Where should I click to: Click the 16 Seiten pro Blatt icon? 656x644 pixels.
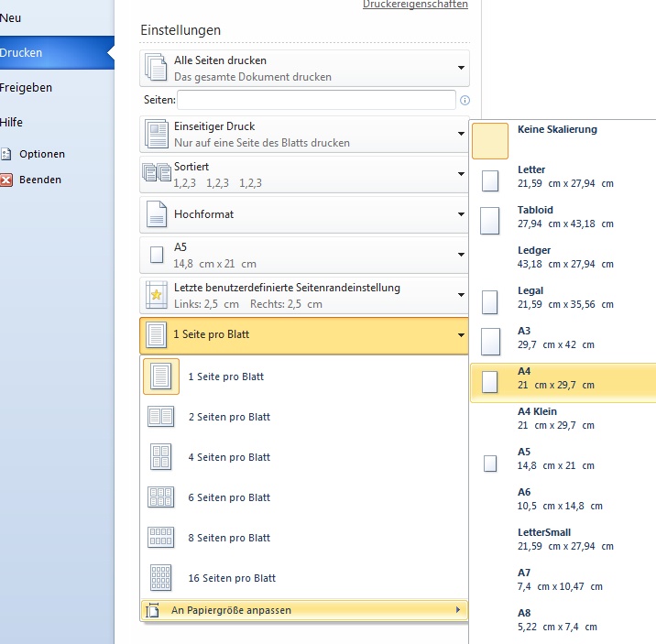160,577
